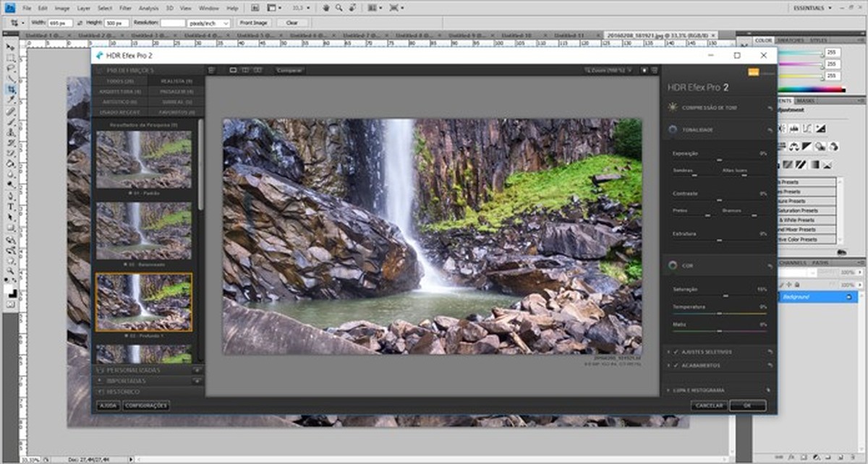Click the Width input field
The height and width of the screenshot is (464, 868).
pos(61,23)
